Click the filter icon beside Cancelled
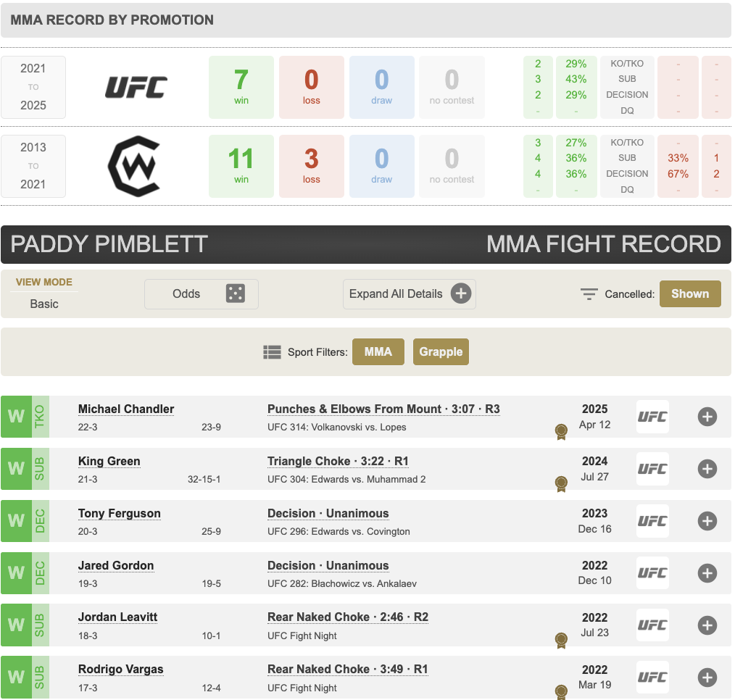The image size is (735, 700). 589,294
